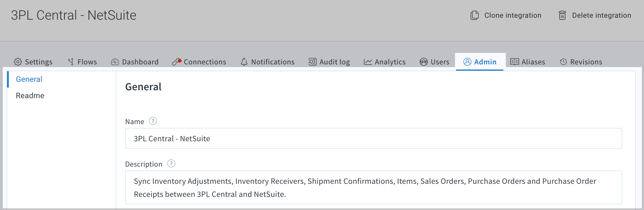This screenshot has height=210, width=644.
Task: Click the Connections plug icon with red dot
Action: 177,62
